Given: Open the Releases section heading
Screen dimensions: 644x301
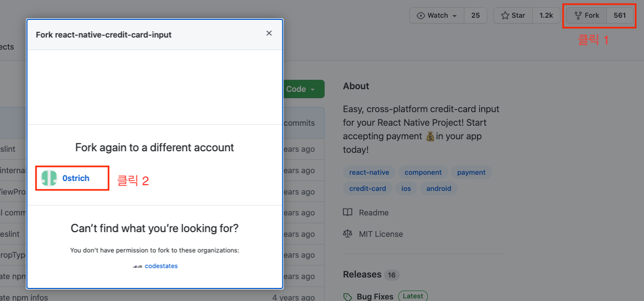Looking at the screenshot, I should pos(362,274).
